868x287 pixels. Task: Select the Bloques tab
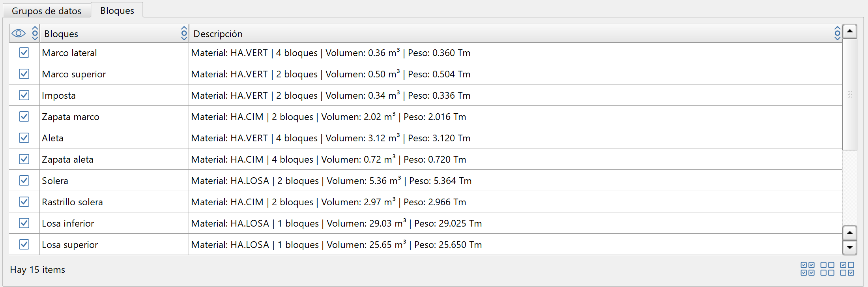(117, 11)
